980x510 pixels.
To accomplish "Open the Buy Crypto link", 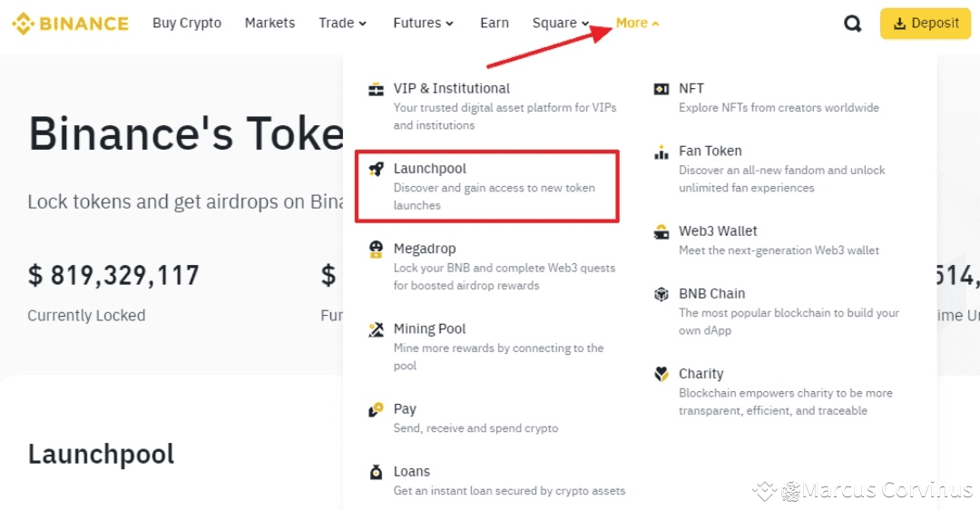I will (187, 24).
